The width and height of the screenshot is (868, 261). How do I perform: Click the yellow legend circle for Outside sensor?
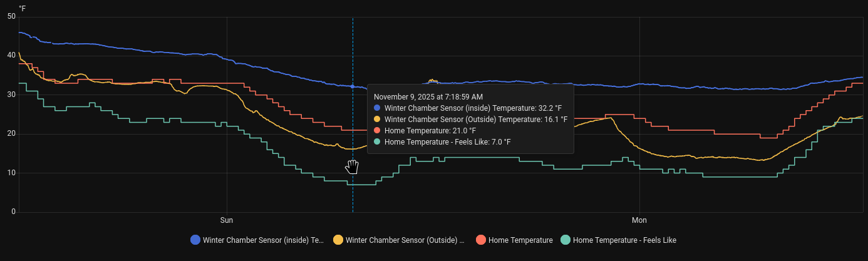(338, 240)
